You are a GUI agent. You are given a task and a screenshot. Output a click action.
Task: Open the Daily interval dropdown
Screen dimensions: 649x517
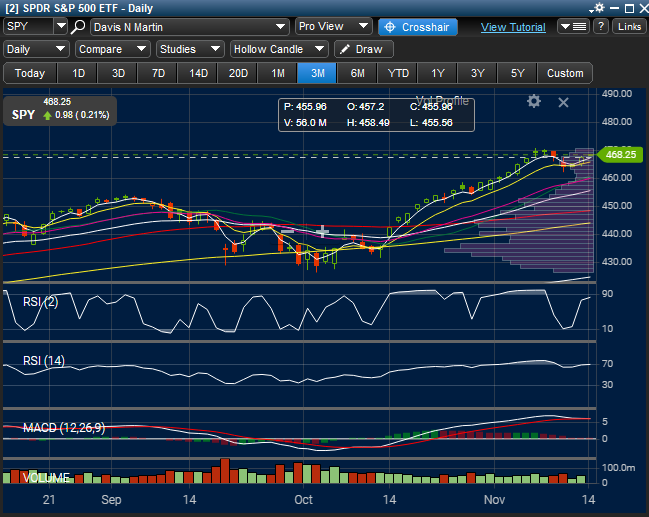(36, 49)
